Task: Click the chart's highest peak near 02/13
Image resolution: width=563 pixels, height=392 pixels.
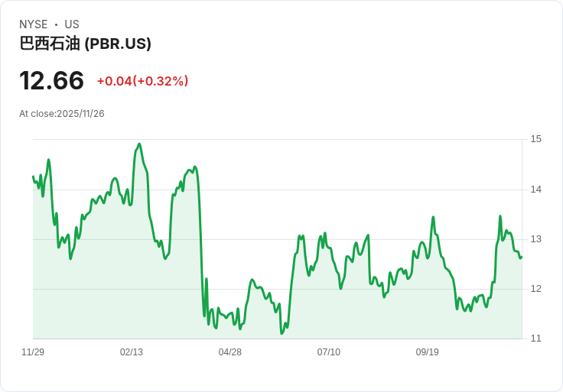Action: pos(139,144)
